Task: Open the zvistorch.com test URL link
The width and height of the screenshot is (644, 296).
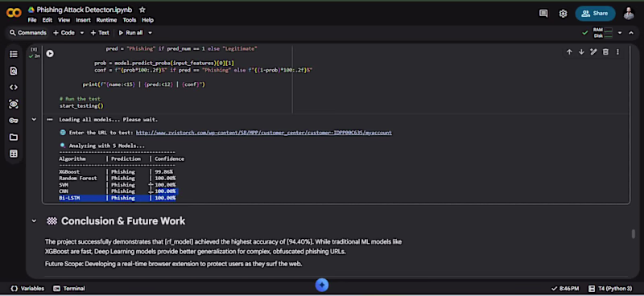Action: click(264, 133)
